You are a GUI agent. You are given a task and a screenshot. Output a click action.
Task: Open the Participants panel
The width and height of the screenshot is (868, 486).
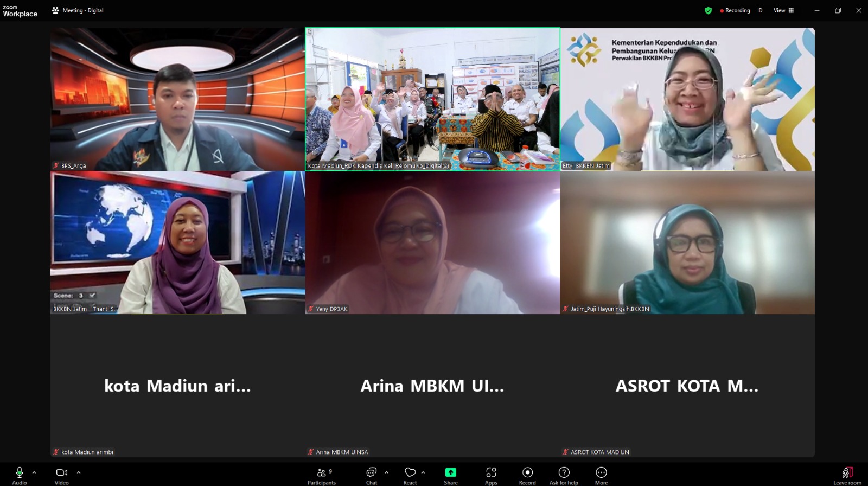pos(322,475)
